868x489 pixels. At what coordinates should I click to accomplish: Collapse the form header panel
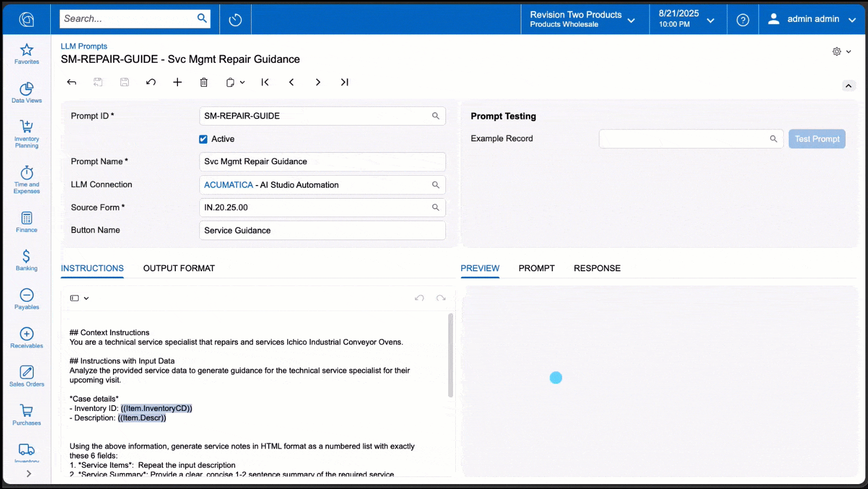click(849, 86)
